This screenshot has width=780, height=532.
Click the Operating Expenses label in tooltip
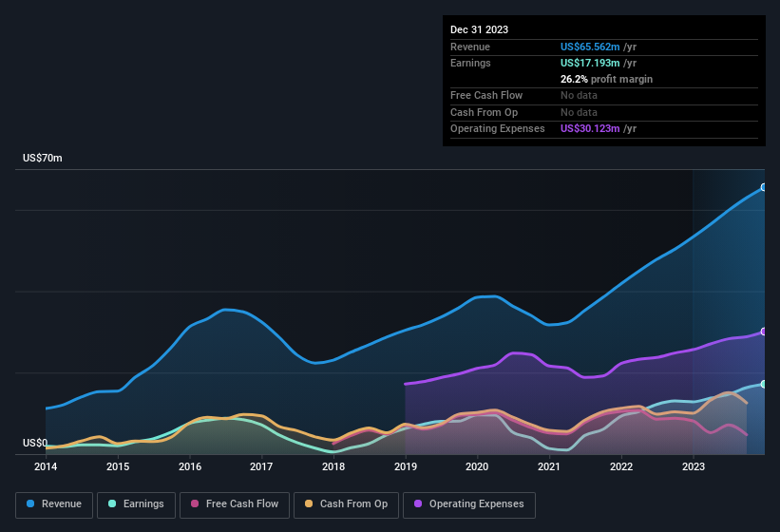[498, 129]
